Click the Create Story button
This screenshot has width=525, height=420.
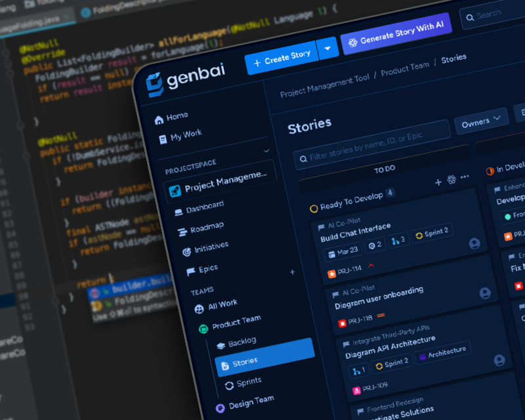281,58
